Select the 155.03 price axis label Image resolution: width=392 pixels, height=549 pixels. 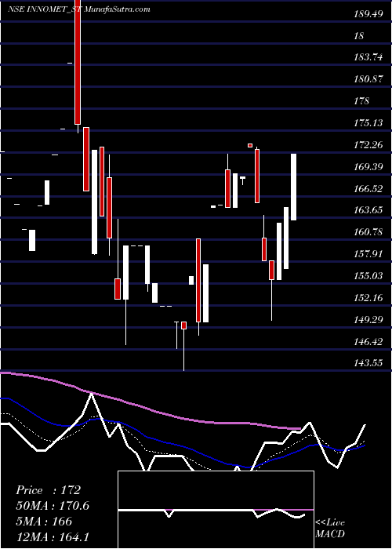pyautogui.click(x=368, y=276)
